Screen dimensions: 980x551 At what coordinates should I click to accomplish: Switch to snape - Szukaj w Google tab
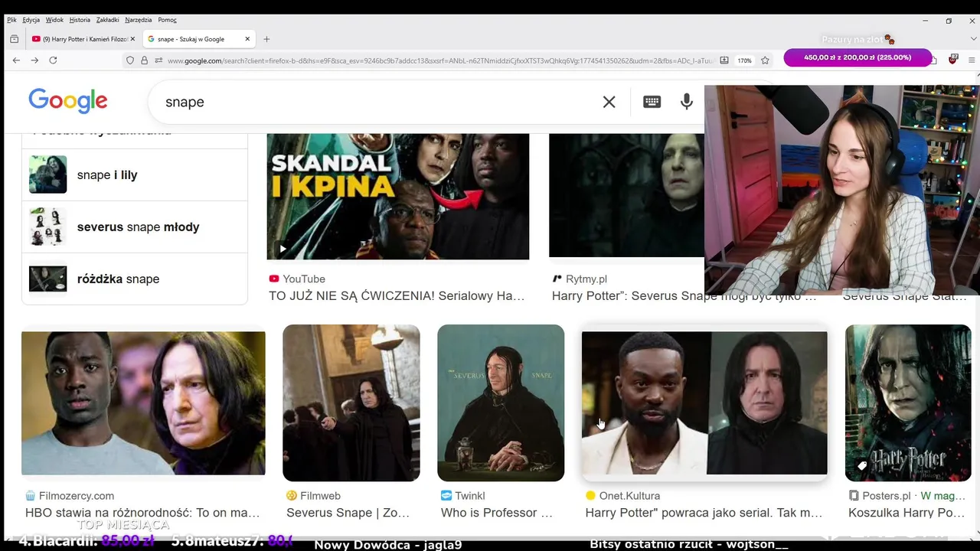[199, 39]
